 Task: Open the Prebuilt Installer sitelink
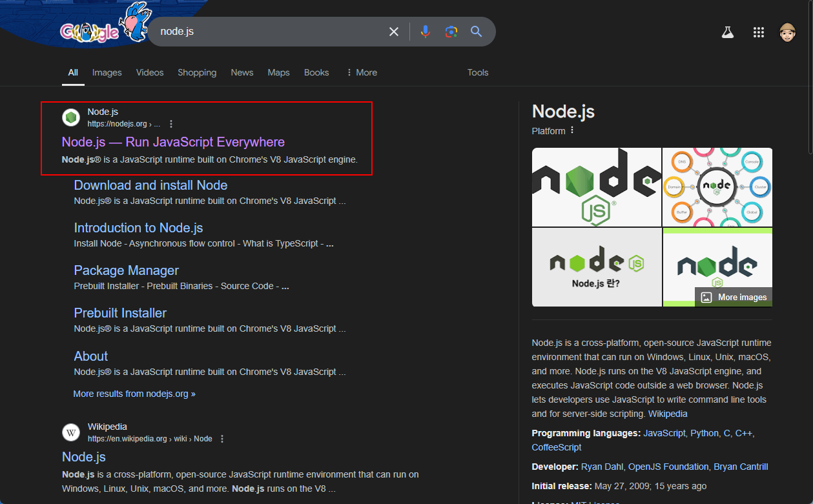[120, 313]
